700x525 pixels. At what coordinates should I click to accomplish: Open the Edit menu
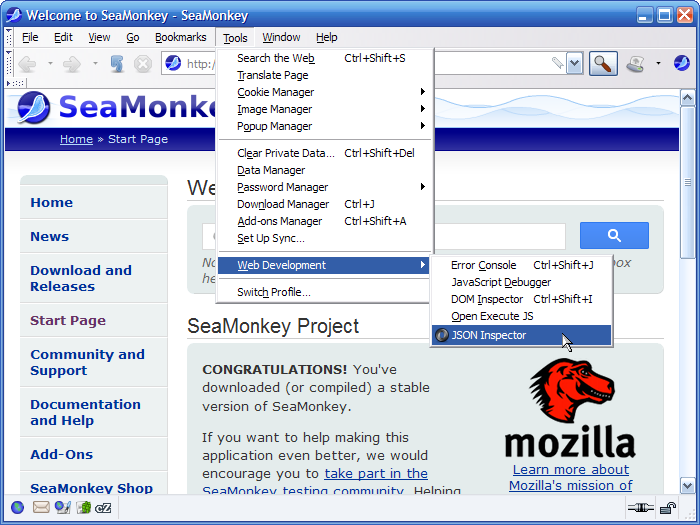(x=63, y=38)
